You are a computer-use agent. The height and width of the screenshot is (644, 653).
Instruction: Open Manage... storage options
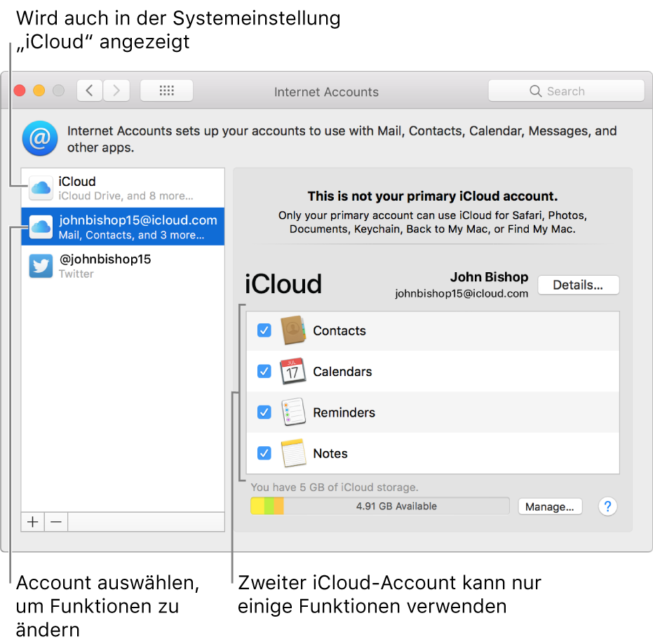pos(550,507)
